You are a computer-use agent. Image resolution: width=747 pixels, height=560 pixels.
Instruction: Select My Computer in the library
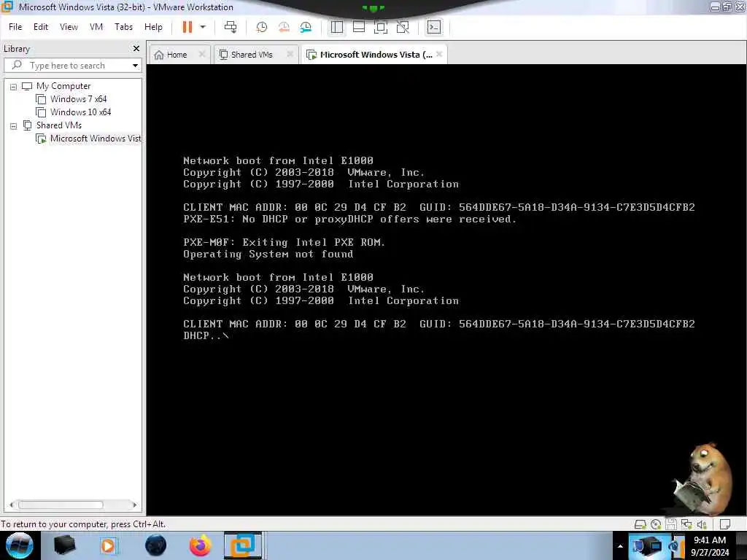[x=56, y=86]
